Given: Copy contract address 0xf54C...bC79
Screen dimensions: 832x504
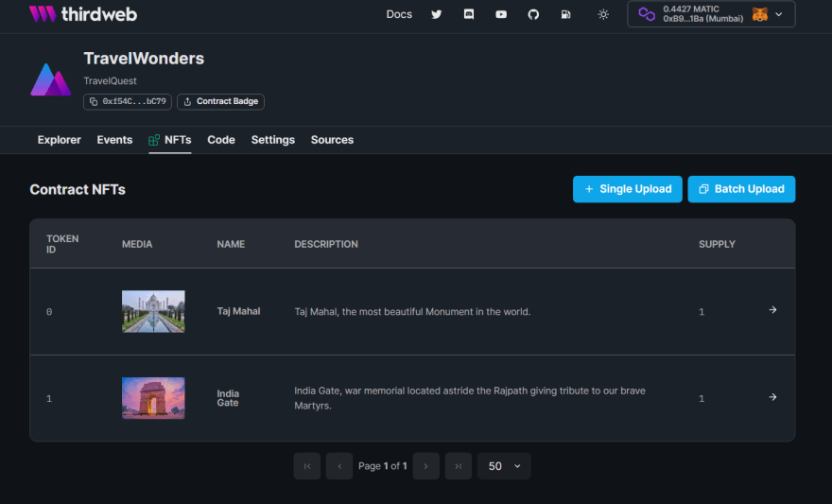Looking at the screenshot, I should click(128, 101).
